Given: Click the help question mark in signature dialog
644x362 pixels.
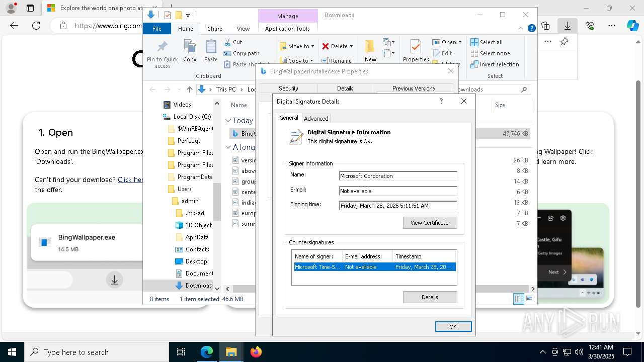Looking at the screenshot, I should point(441,101).
